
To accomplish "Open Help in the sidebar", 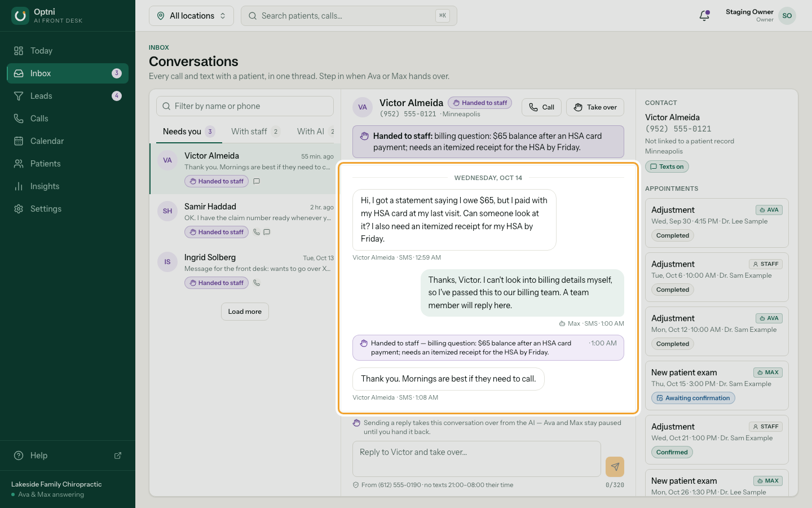I will [68, 456].
